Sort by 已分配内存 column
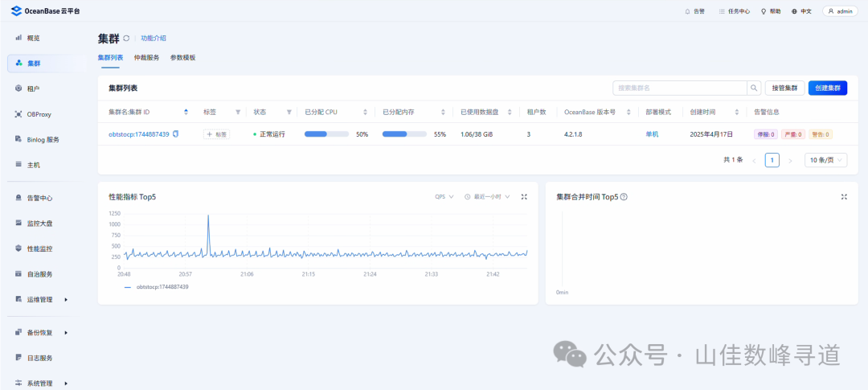This screenshot has width=868, height=390. pyautogui.click(x=443, y=112)
